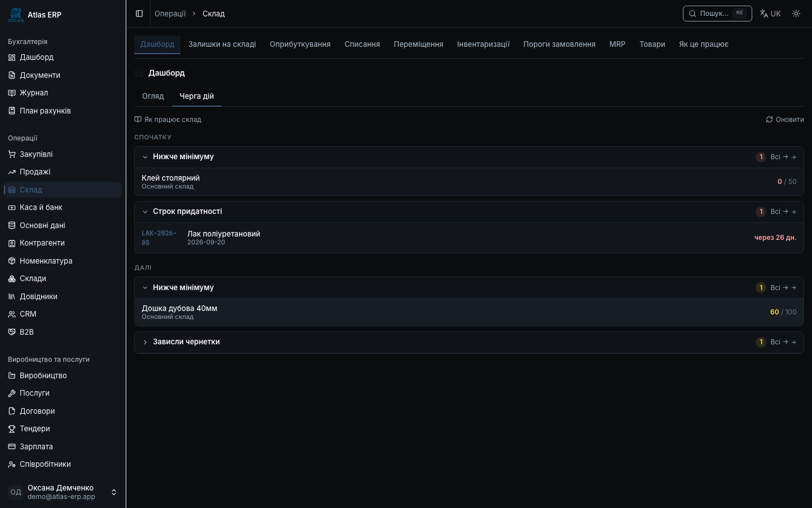Click the Оновити refresh button
Viewport: 812px width, 508px height.
point(785,120)
